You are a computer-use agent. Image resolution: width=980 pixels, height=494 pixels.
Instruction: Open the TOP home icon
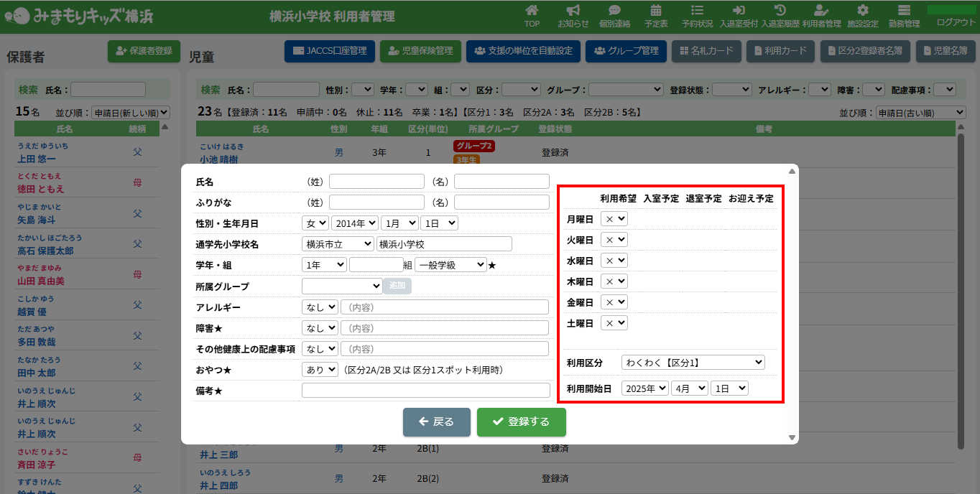pos(532,11)
